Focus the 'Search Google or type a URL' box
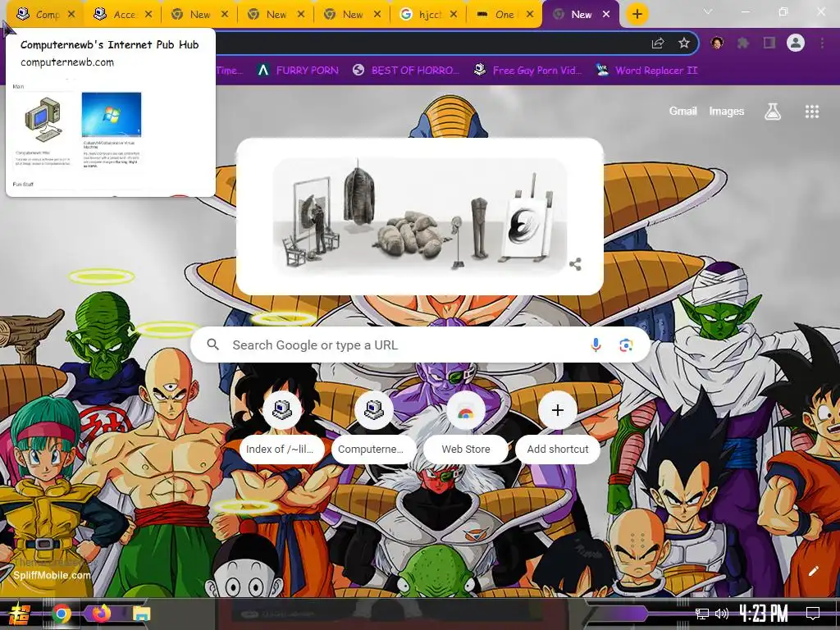 pyautogui.click(x=421, y=345)
